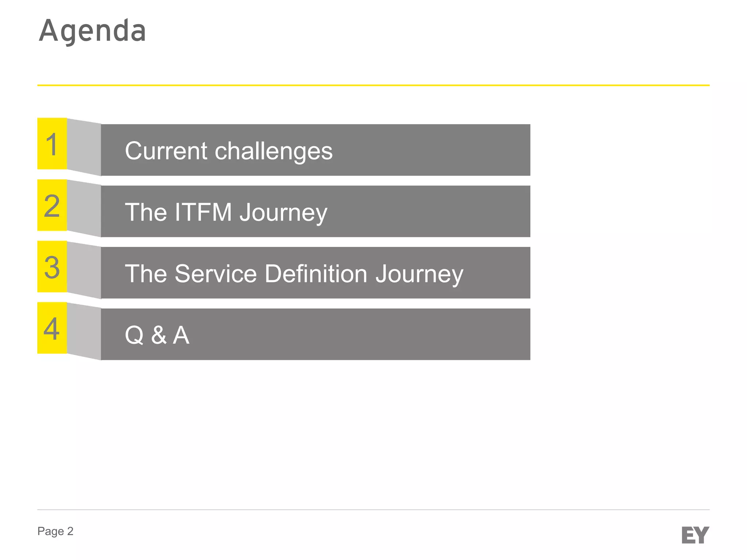Click the light gray connector beside tile 4
This screenshot has height=560, width=747.
pyautogui.click(x=84, y=331)
